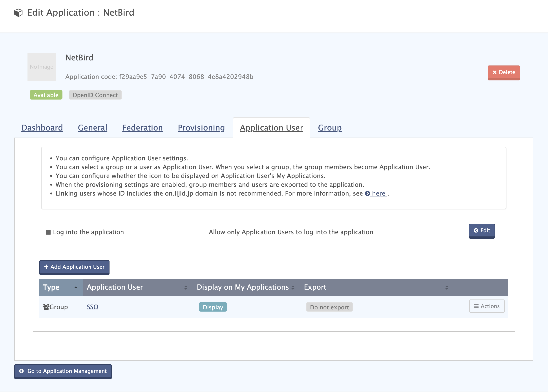Sort by Display on My Applications column
The height and width of the screenshot is (392, 548).
coord(247,287)
